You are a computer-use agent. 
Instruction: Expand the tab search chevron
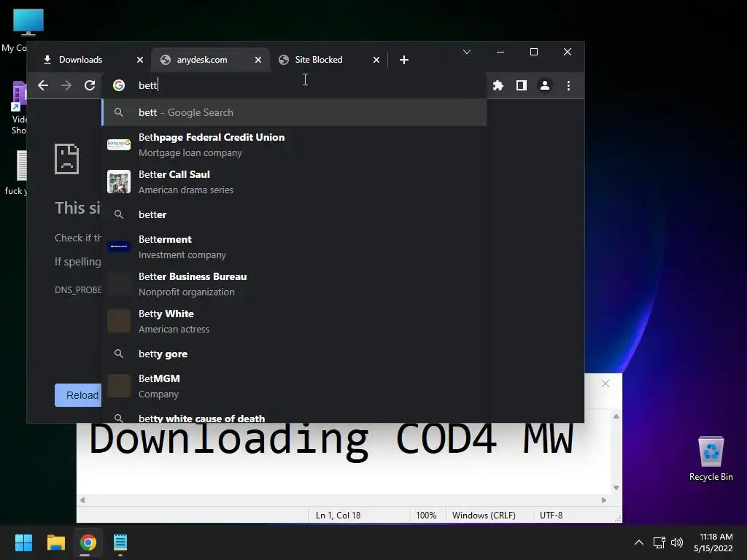click(x=467, y=52)
